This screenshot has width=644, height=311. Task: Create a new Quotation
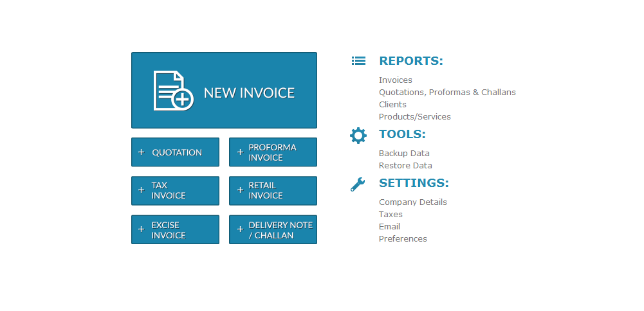pos(176,152)
